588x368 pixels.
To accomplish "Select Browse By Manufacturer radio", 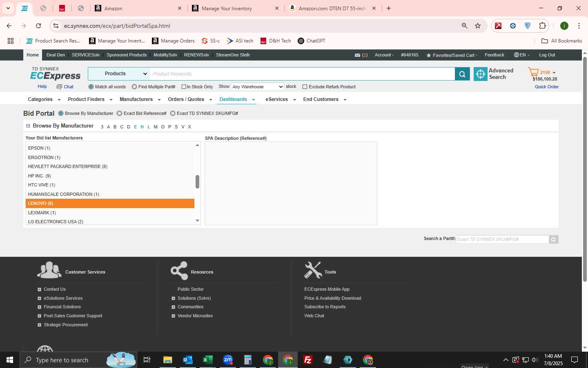I will (61, 113).
